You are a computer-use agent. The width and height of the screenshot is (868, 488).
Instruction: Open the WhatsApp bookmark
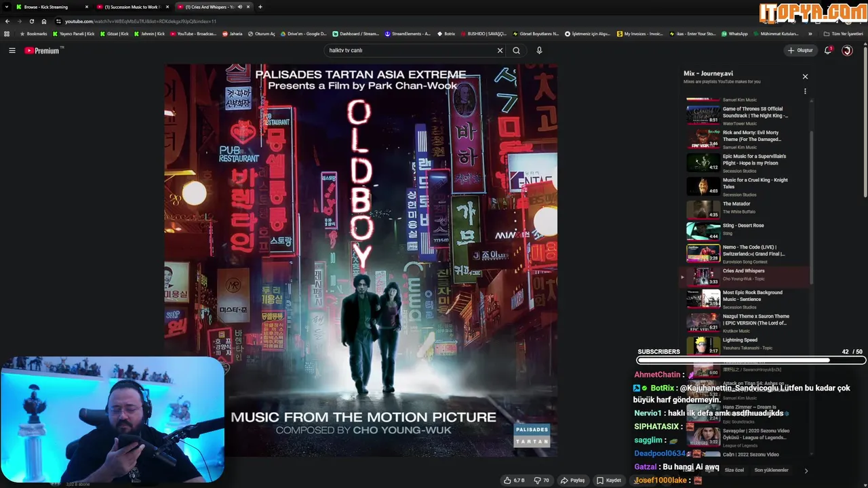pyautogui.click(x=734, y=34)
